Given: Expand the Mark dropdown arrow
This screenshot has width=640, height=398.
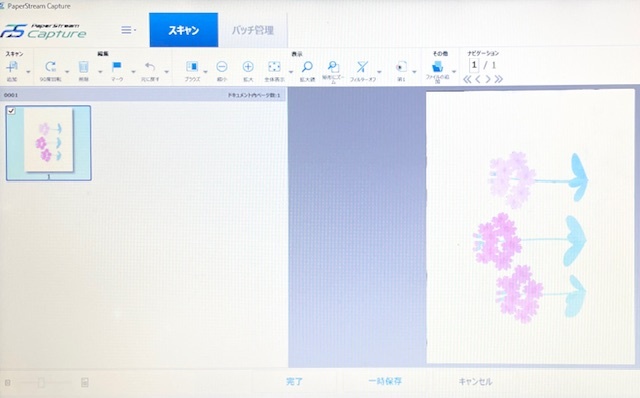Looking at the screenshot, I should click(133, 72).
